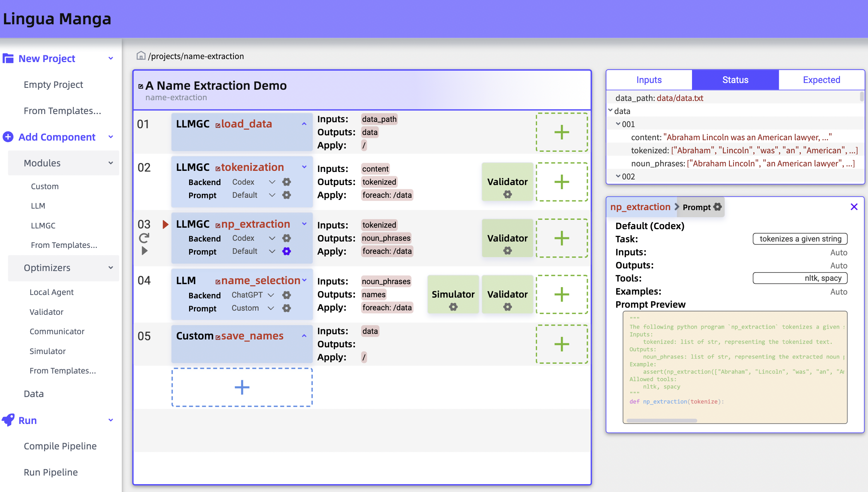Open the Validator gear in tokenization row
The height and width of the screenshot is (492, 868).
click(507, 194)
